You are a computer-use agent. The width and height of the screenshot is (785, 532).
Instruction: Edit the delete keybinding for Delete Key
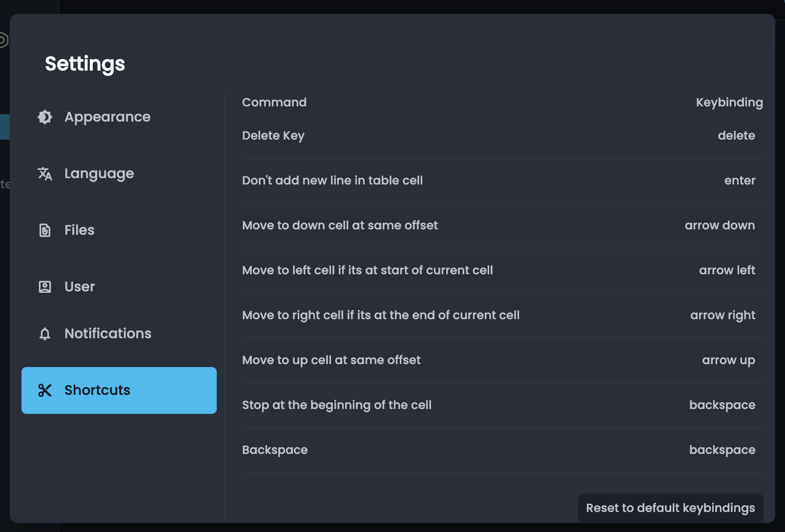pos(737,136)
